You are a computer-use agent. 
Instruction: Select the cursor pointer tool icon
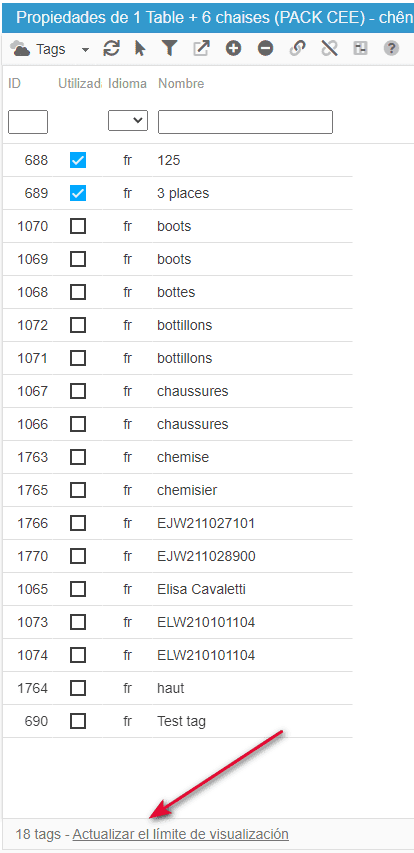tap(140, 49)
